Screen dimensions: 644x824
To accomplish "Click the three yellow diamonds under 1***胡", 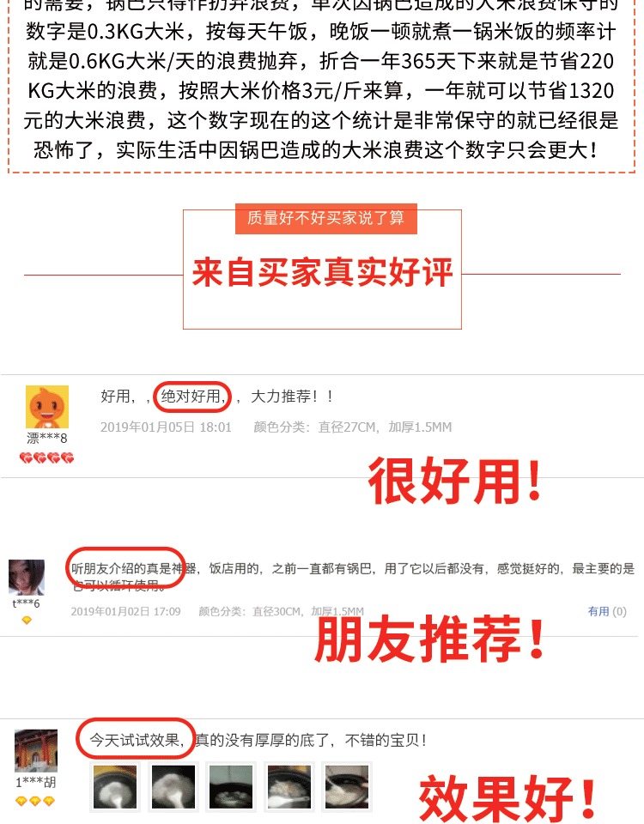I will [x=35, y=802].
